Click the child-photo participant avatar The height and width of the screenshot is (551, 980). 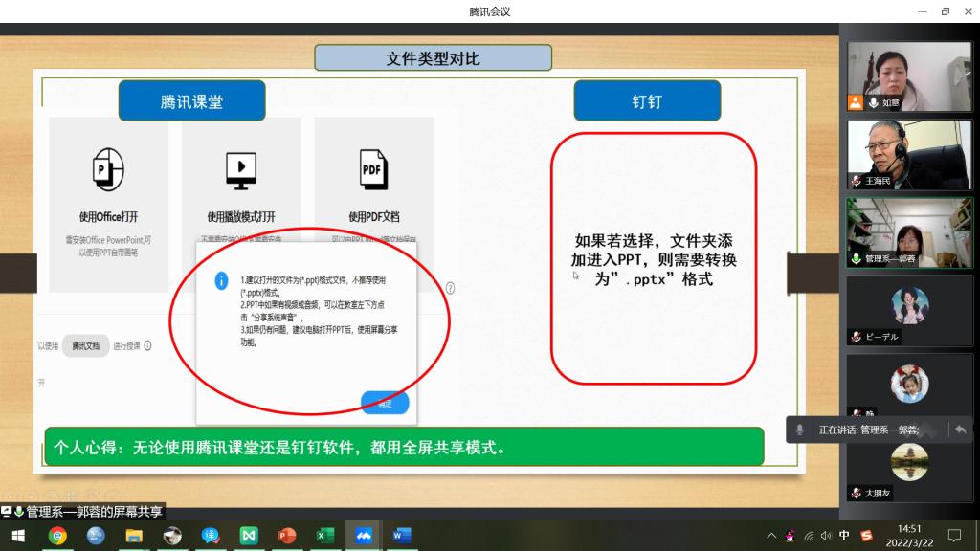(909, 384)
